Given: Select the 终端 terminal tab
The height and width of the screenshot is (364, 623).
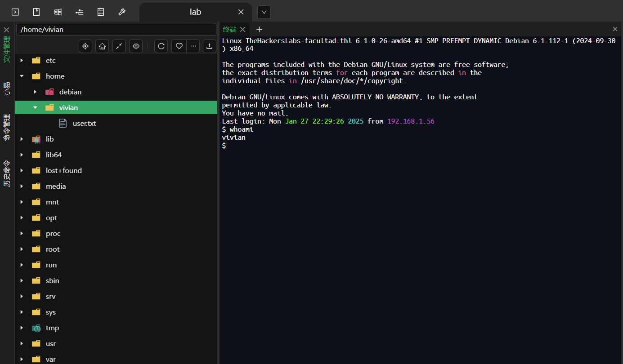Looking at the screenshot, I should (x=229, y=29).
